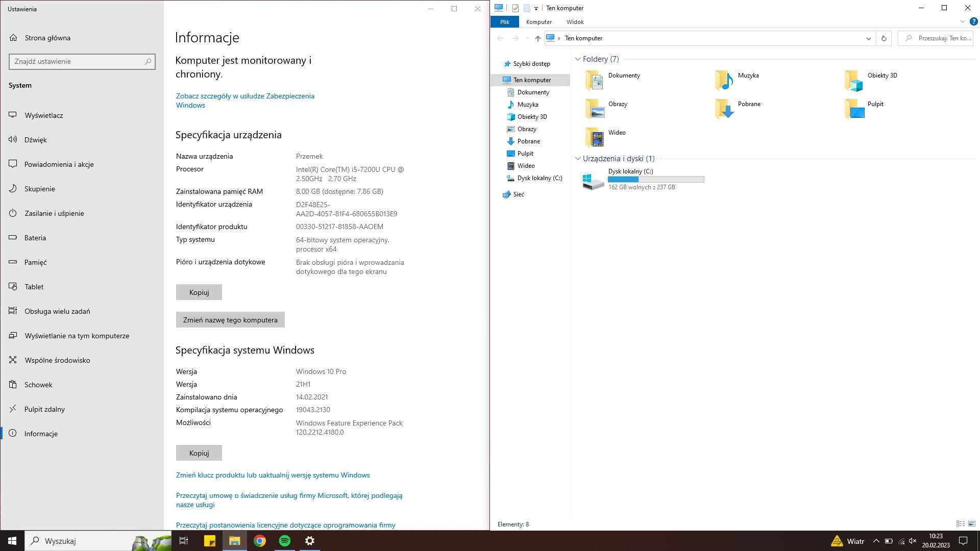The image size is (980, 551).
Task: Open Obiekty 3D folder icon
Action: [854, 81]
